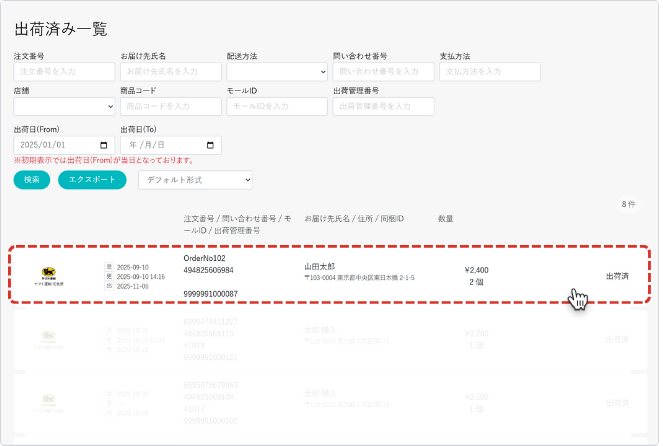The height and width of the screenshot is (446, 663).
Task: Open order OrderNo102 in the list
Action: 204,258
